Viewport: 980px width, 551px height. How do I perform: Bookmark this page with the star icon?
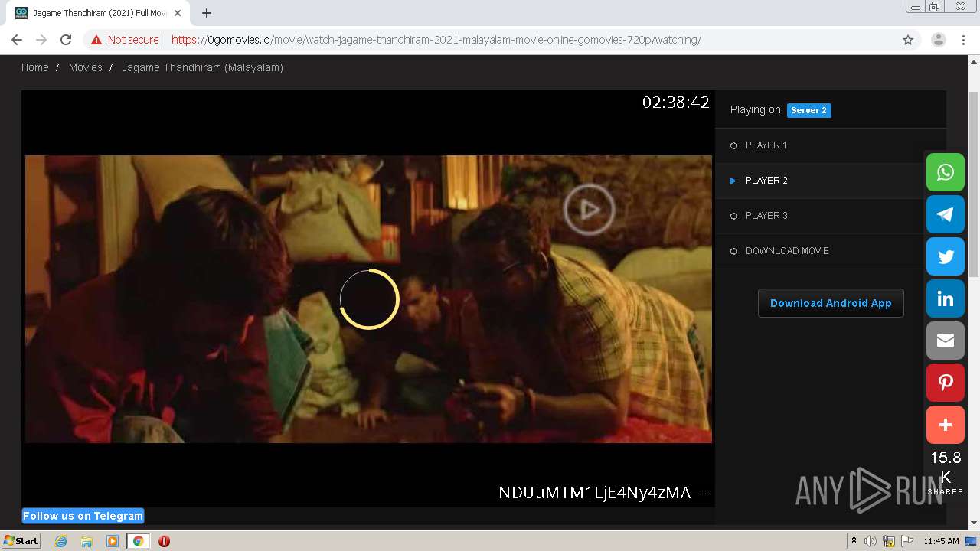click(x=908, y=40)
